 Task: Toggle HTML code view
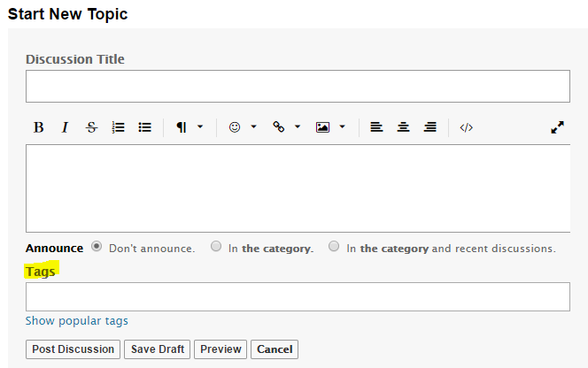point(467,127)
